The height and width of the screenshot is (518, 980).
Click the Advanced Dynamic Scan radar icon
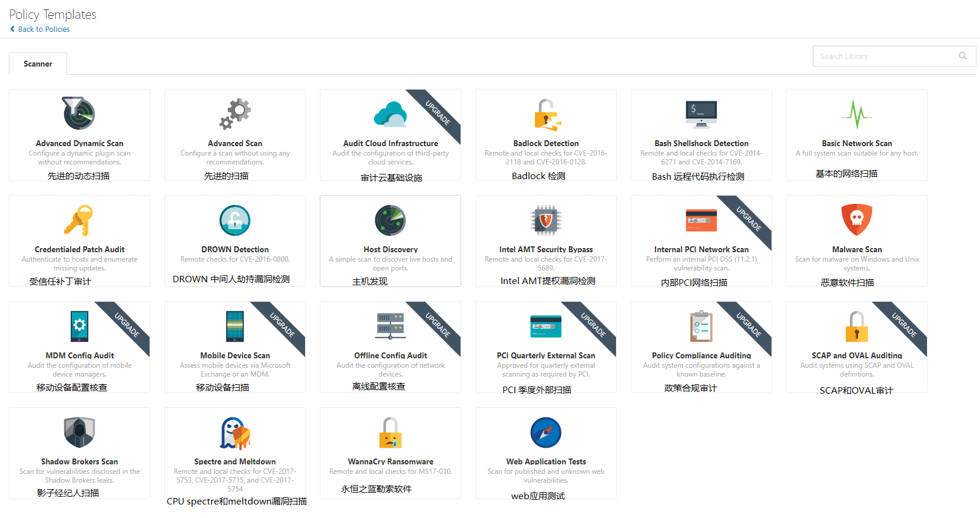[x=79, y=113]
